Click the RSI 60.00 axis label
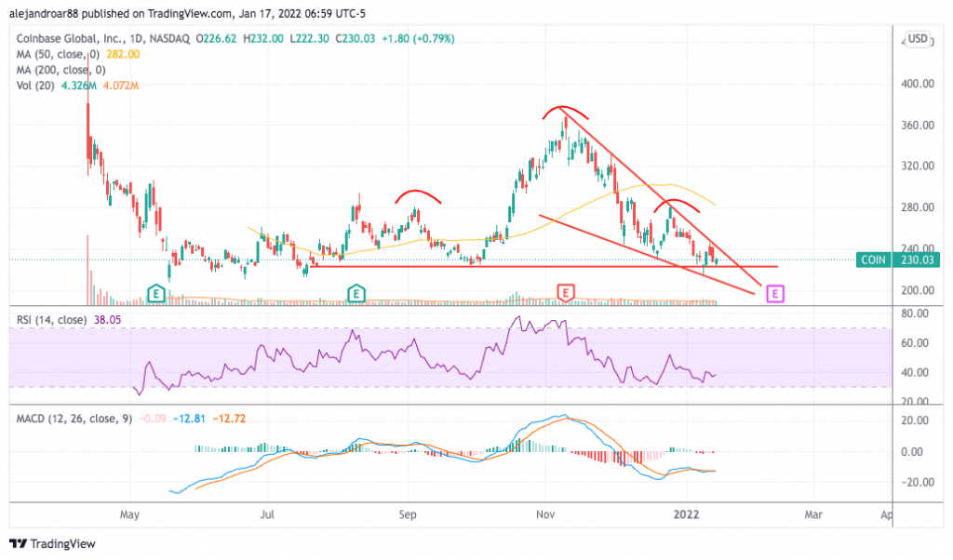953x560 pixels. (914, 343)
